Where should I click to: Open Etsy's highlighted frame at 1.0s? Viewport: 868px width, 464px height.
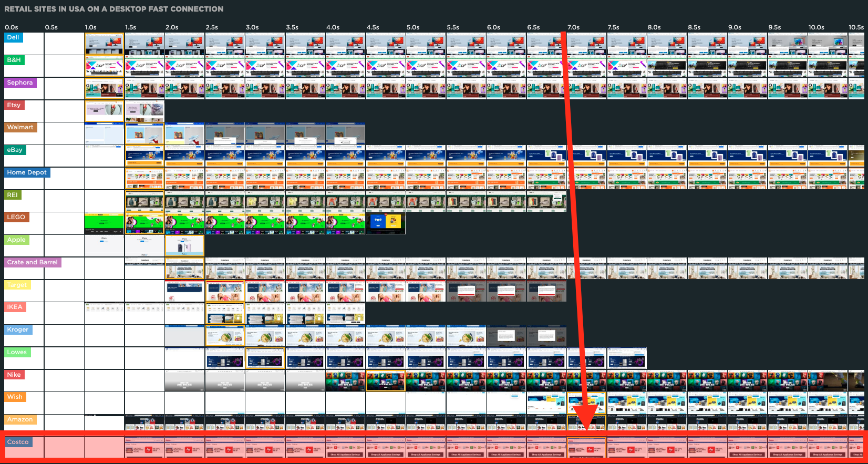point(104,111)
